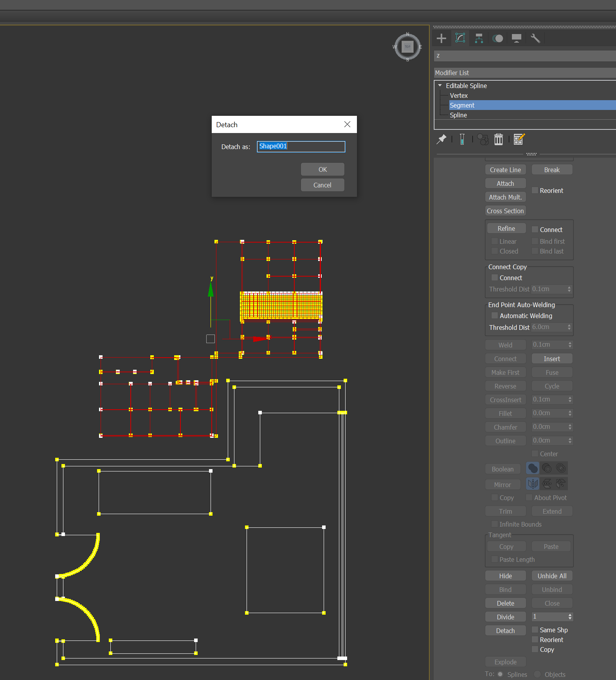Click the Cross Section button
The width and height of the screenshot is (616, 680).
point(505,211)
